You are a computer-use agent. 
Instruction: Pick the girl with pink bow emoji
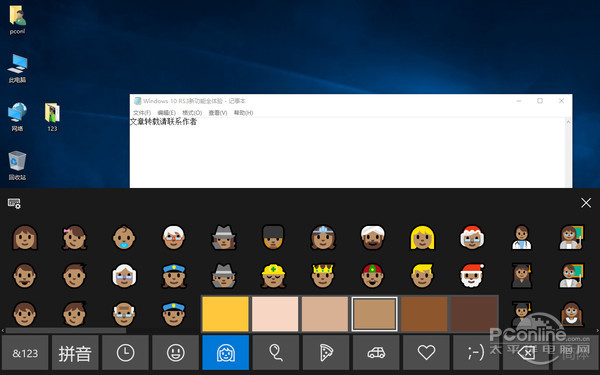pos(75,238)
